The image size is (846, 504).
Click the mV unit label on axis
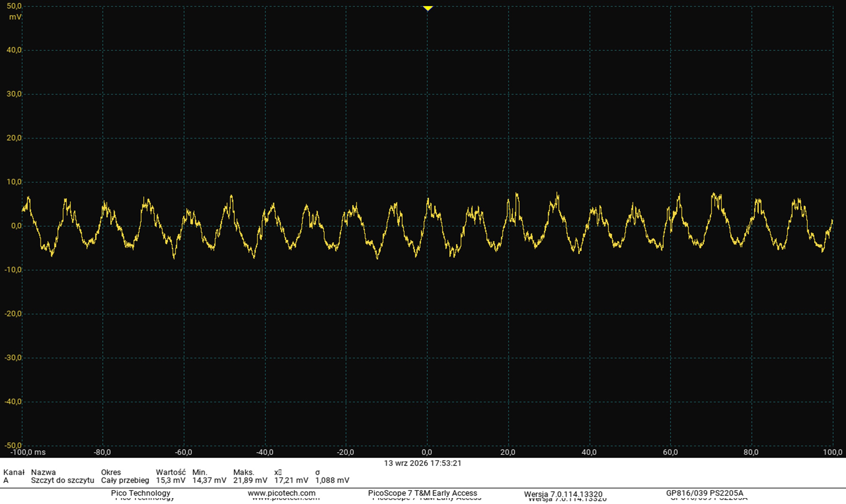point(15,17)
